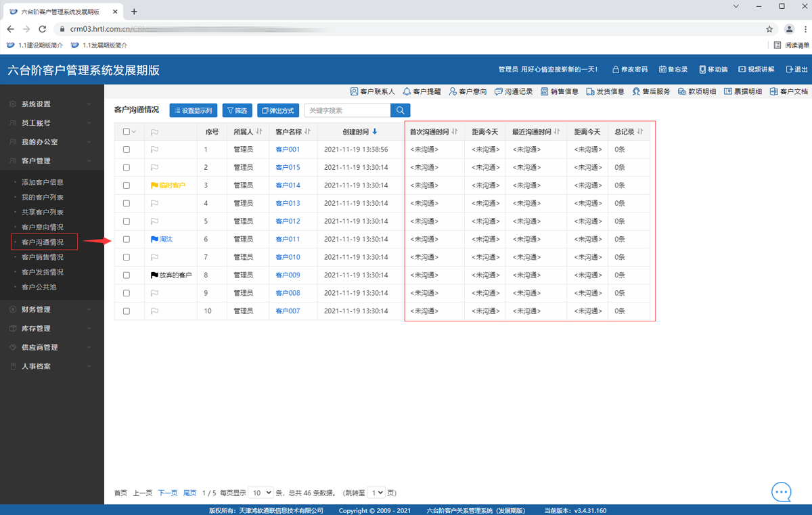812x515 pixels.
Task: Click 弹出方式 button
Action: pos(277,110)
